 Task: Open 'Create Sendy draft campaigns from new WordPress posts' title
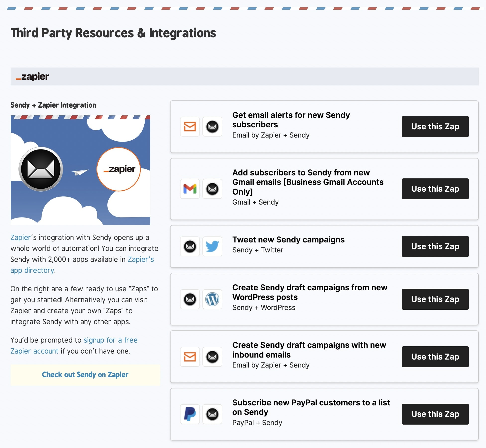coord(310,292)
